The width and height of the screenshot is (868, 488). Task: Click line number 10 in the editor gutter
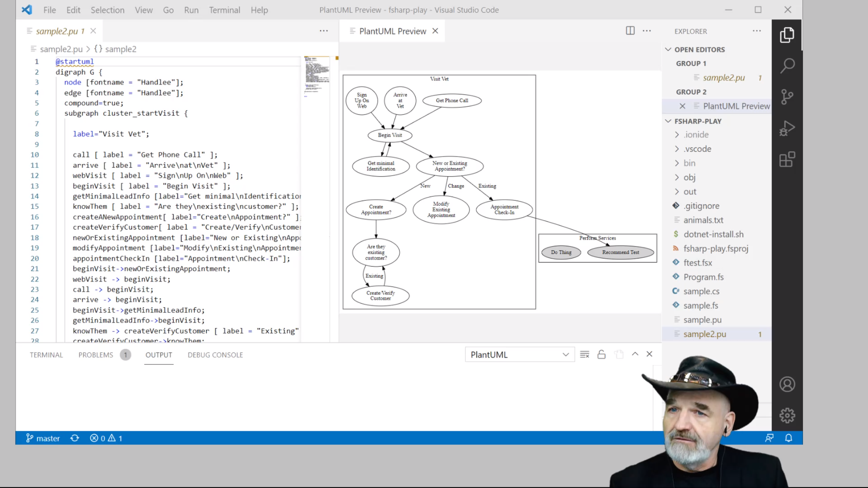pyautogui.click(x=35, y=155)
